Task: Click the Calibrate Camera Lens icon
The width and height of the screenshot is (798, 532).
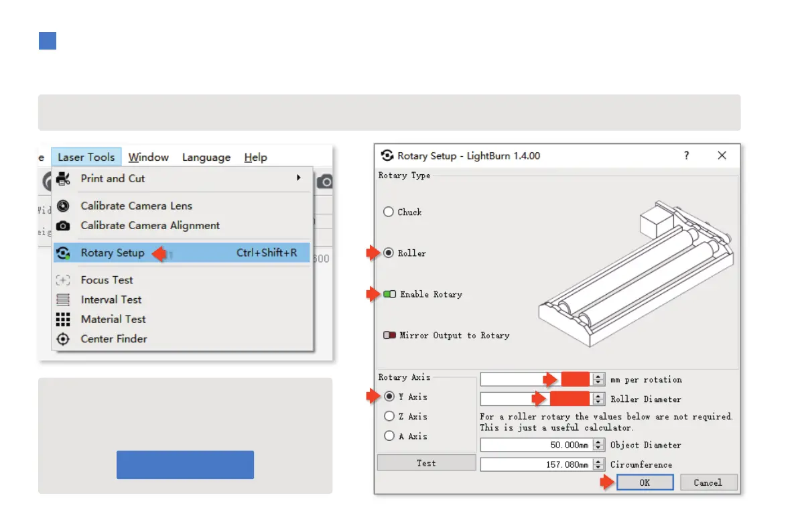Action: (x=63, y=206)
